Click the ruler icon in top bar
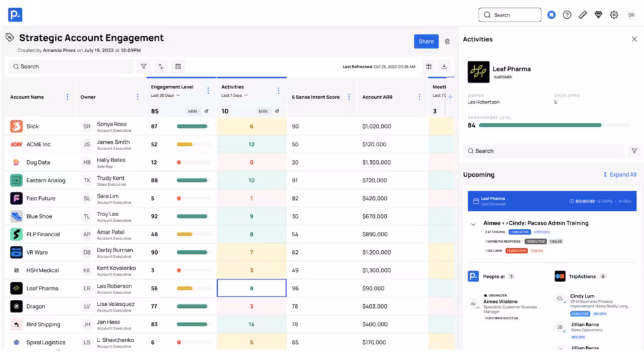 (582, 14)
